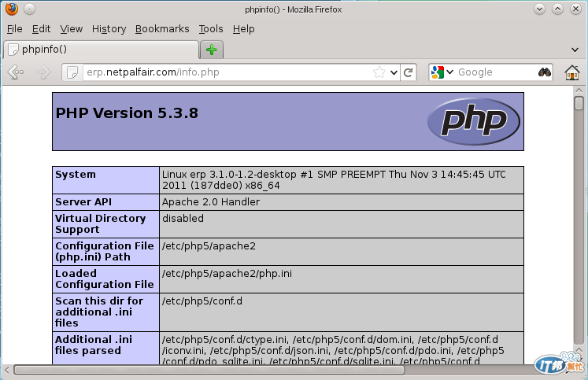Click the '/etc/php5/apache2/php.ini' value
Viewport: 588px width, 380px height.
coord(227,274)
